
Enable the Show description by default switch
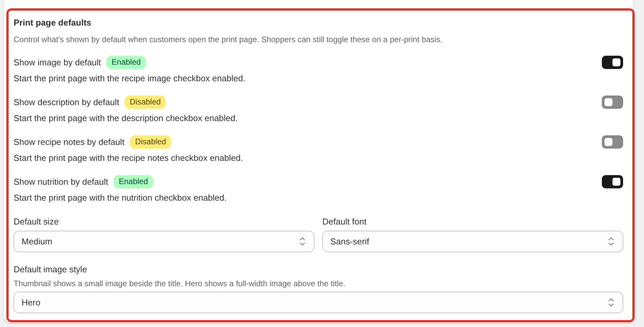pos(612,102)
